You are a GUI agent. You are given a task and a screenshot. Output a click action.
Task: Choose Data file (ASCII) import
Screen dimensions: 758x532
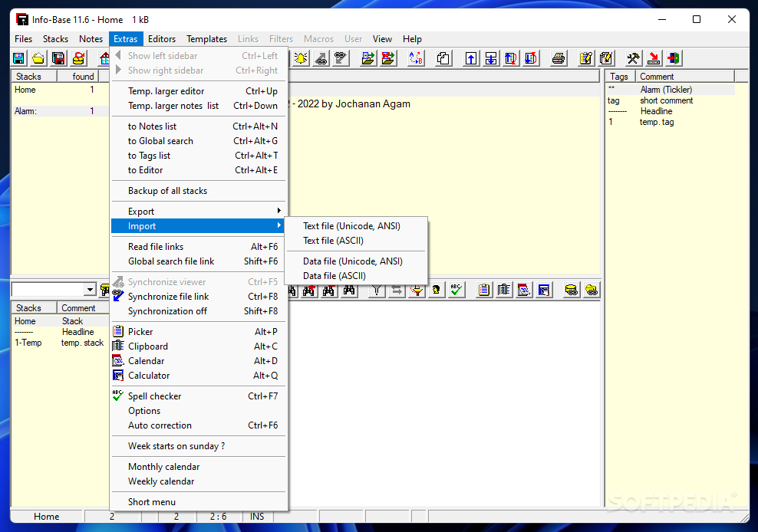pos(356,276)
